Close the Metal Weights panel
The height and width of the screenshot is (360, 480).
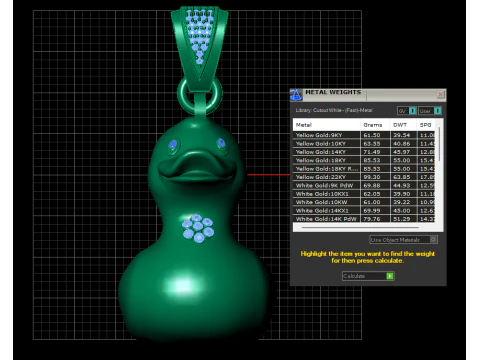(x=440, y=95)
